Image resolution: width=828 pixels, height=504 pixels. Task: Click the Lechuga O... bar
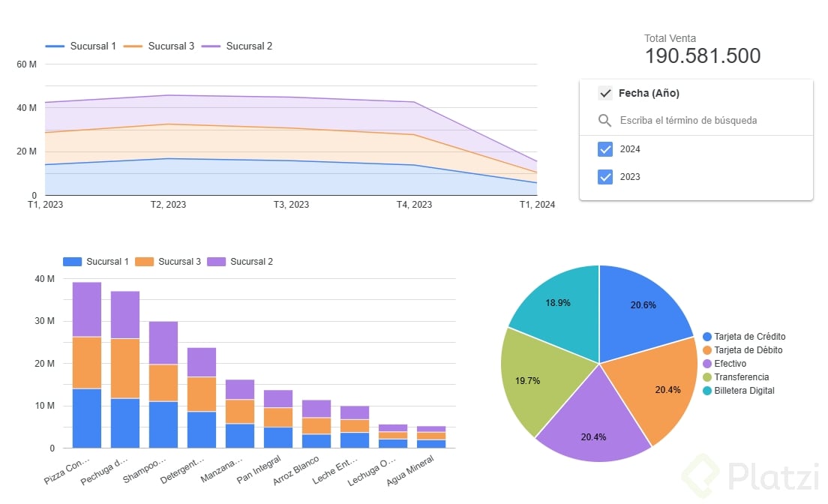(x=393, y=436)
